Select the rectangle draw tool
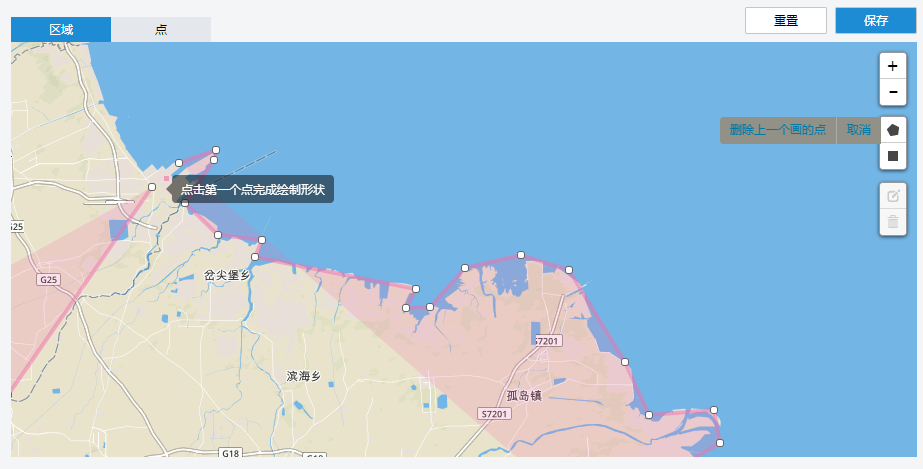This screenshot has width=923, height=469. click(892, 156)
